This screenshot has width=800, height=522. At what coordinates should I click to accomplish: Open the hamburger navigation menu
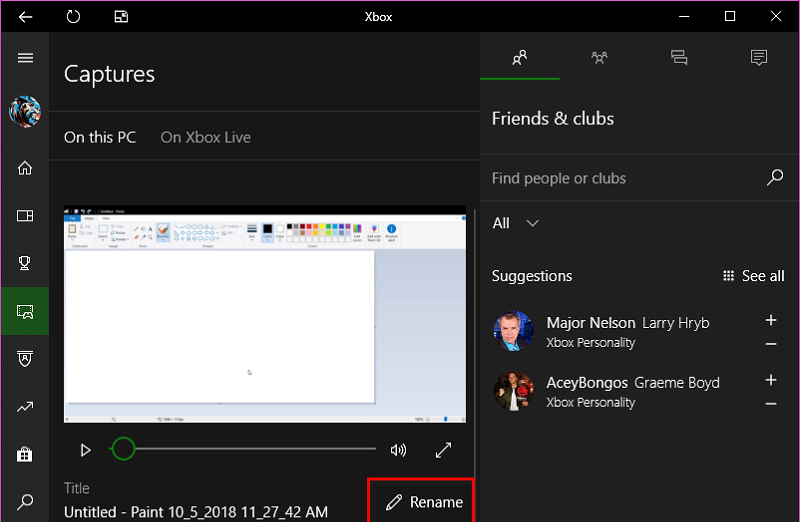click(x=25, y=58)
